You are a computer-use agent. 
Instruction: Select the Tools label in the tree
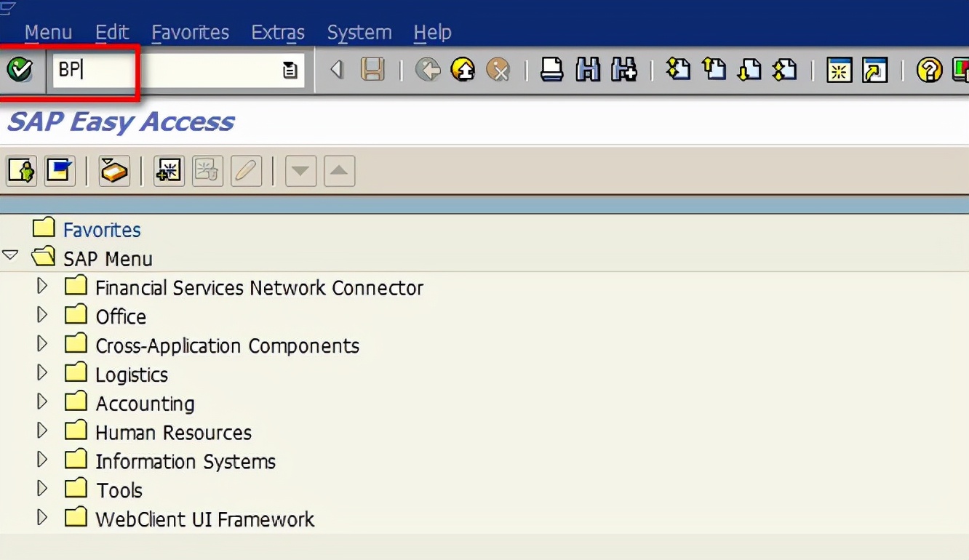click(x=119, y=491)
